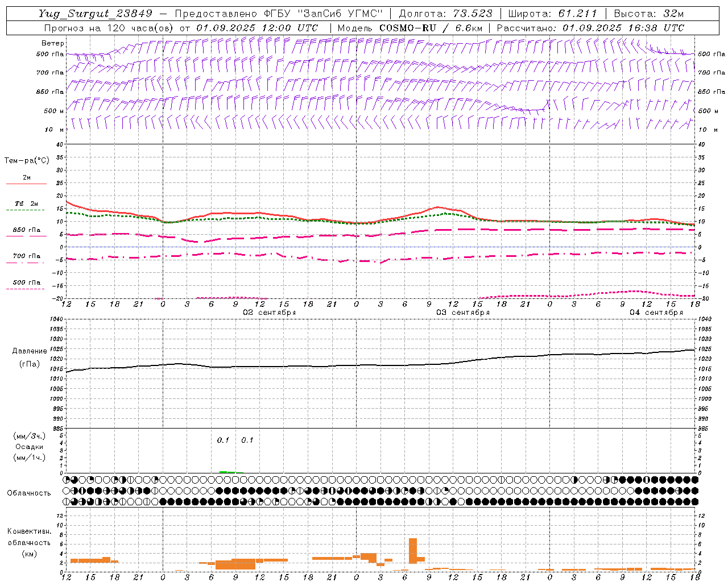Viewport: 728px width, 582px height.
Task: Click the '500 гПа' temperature legend entry
Action: (x=27, y=282)
